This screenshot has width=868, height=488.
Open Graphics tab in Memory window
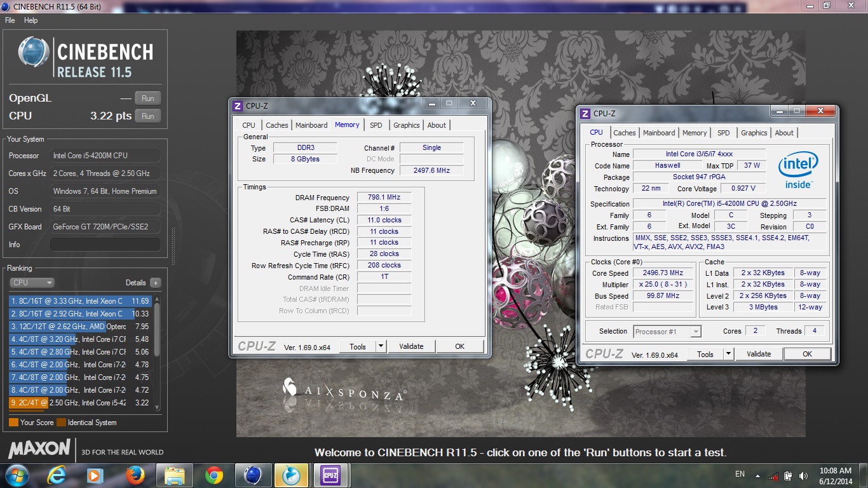pos(407,125)
